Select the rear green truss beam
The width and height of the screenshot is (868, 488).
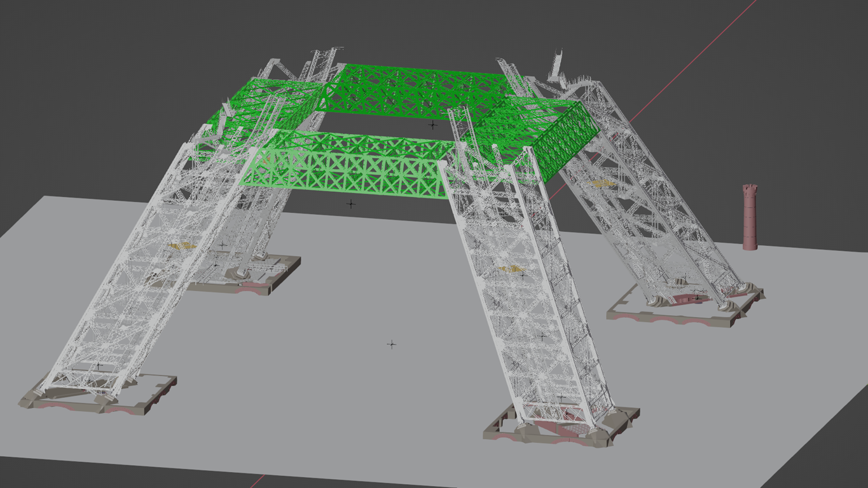(413, 89)
